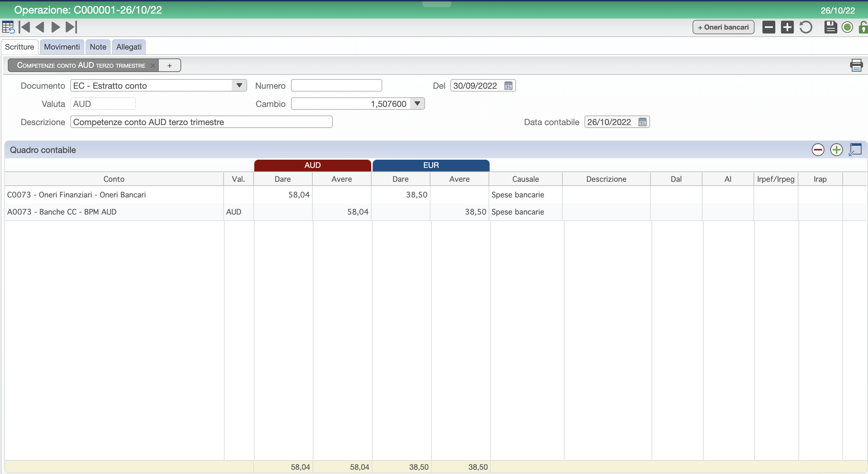Click AUD Avere 58,04 in A0073 row
This screenshot has height=474, width=868.
click(358, 212)
